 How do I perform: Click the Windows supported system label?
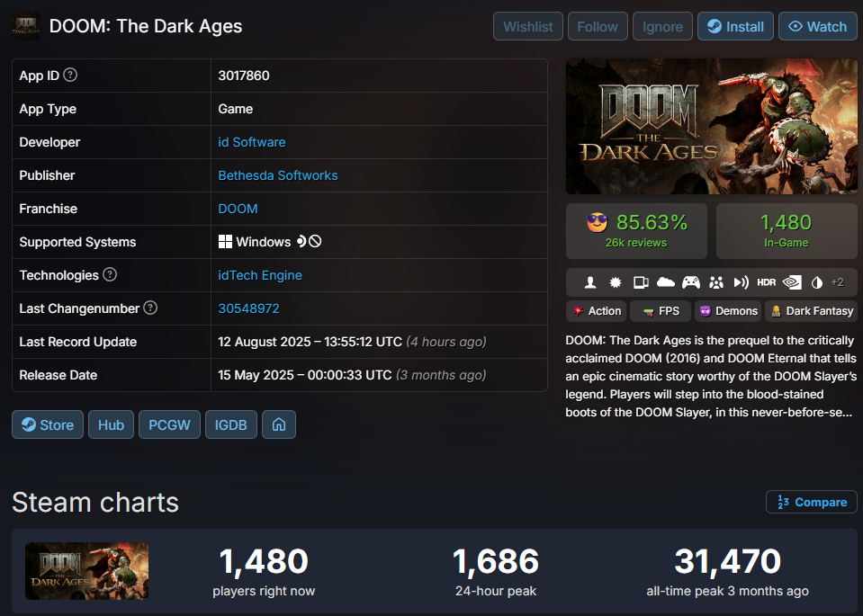pos(255,242)
